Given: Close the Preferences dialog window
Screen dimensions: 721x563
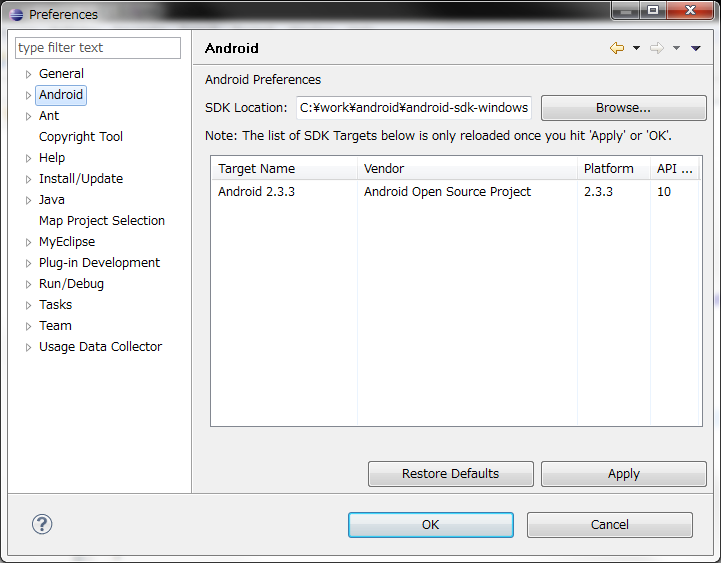Looking at the screenshot, I should [x=690, y=10].
